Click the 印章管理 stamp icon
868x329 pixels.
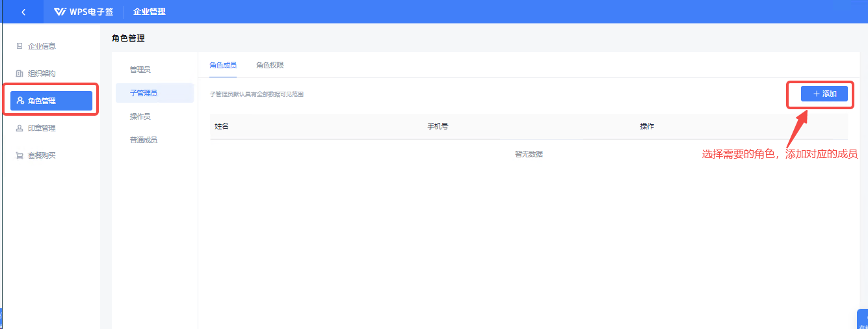coord(20,128)
